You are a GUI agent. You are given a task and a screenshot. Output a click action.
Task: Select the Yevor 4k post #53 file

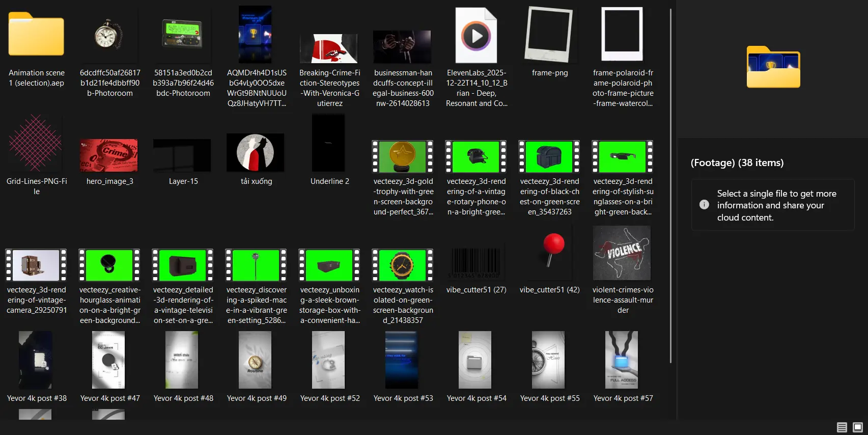click(x=402, y=360)
